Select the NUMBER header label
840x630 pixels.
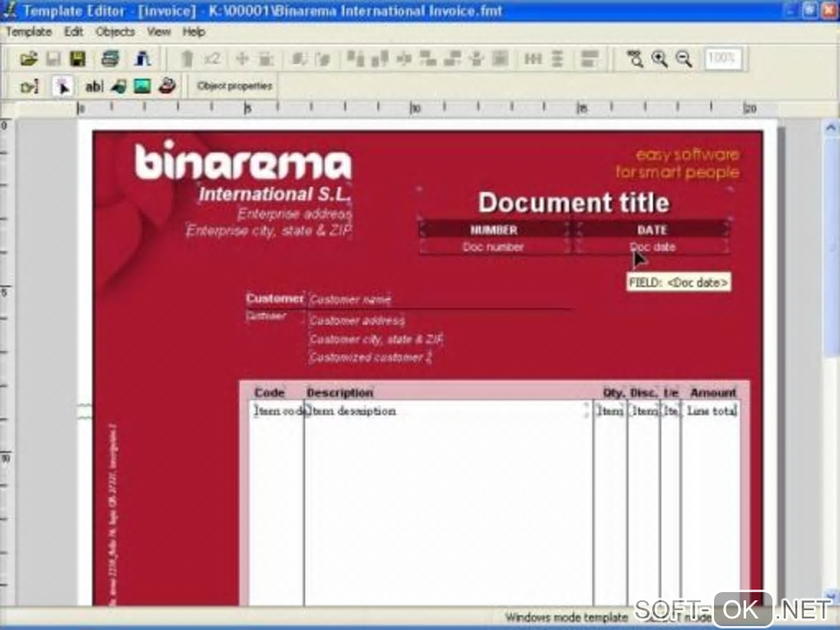click(x=493, y=230)
